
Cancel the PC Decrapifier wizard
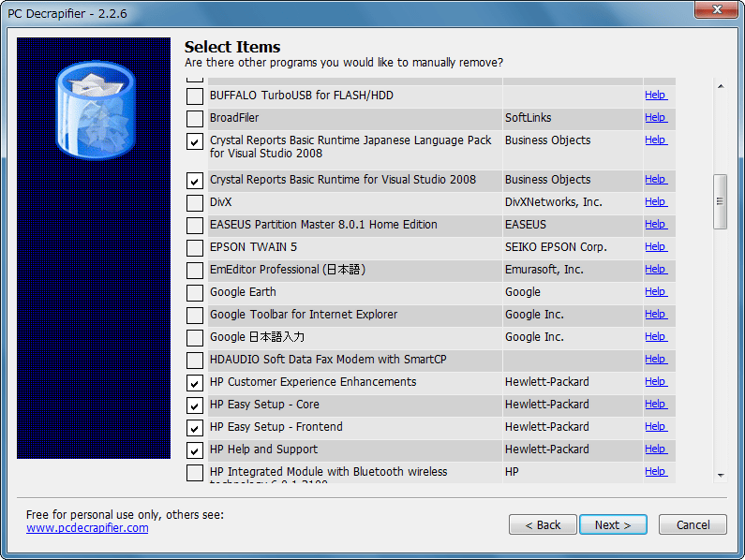click(x=693, y=524)
